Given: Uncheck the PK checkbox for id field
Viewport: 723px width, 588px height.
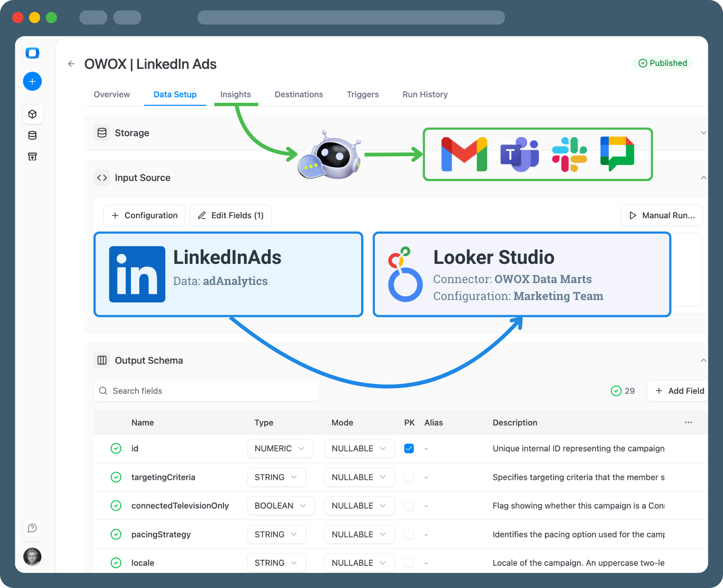Looking at the screenshot, I should (409, 448).
